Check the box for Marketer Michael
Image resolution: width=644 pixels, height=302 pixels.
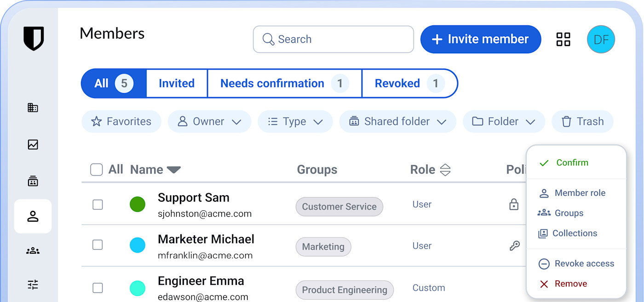click(x=98, y=244)
